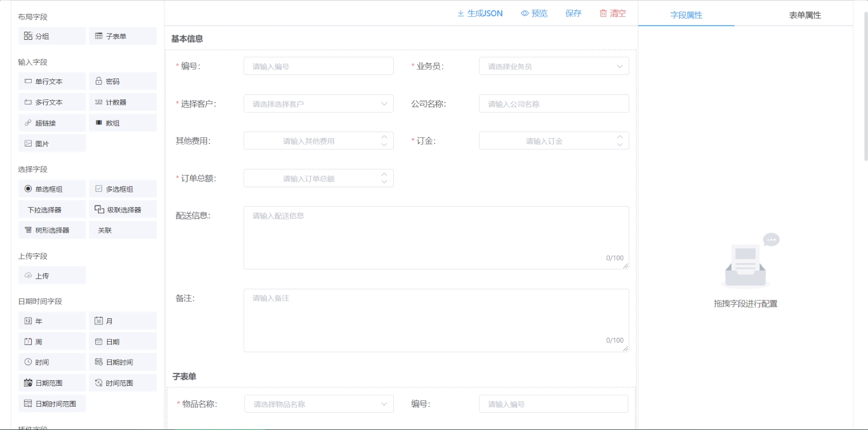This screenshot has height=430, width=868.
Task: Switch to the 表单属性 tab
Action: [805, 15]
